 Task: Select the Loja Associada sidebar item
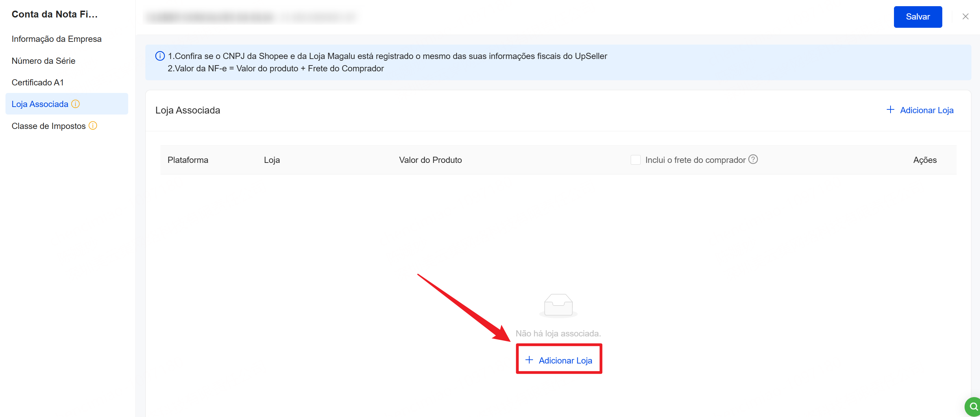40,104
